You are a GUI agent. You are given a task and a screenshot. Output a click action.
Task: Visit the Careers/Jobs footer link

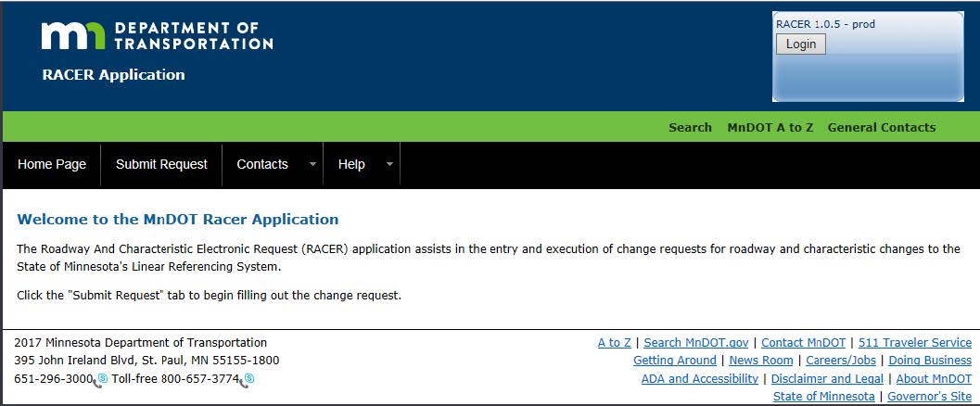(x=840, y=361)
